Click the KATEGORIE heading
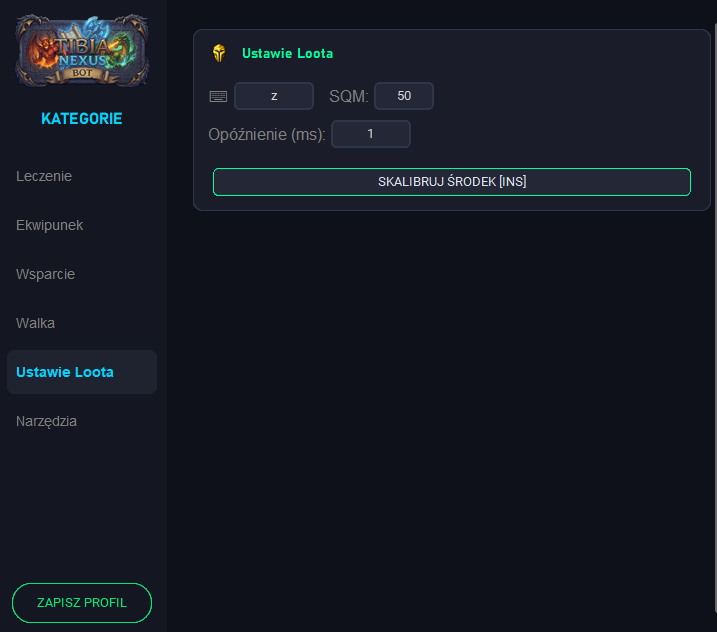 point(82,119)
